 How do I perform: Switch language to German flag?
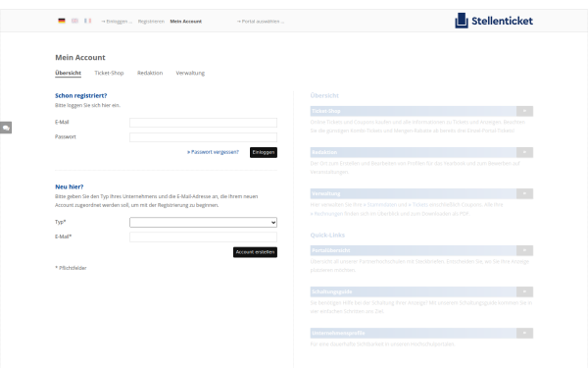pyautogui.click(x=62, y=21)
